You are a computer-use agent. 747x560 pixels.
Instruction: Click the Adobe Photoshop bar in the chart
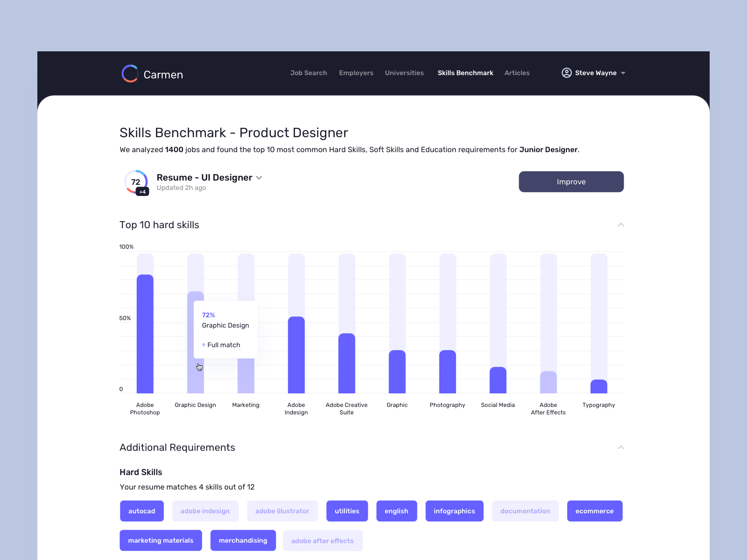145,334
